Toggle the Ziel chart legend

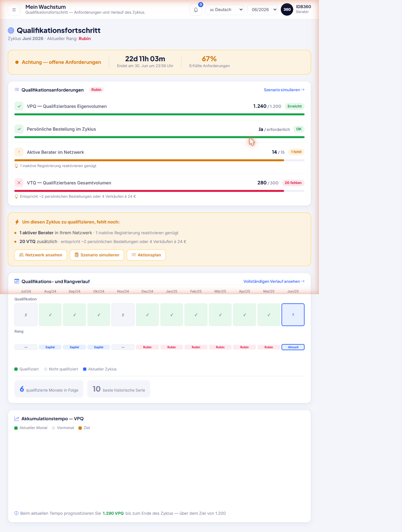point(84,428)
